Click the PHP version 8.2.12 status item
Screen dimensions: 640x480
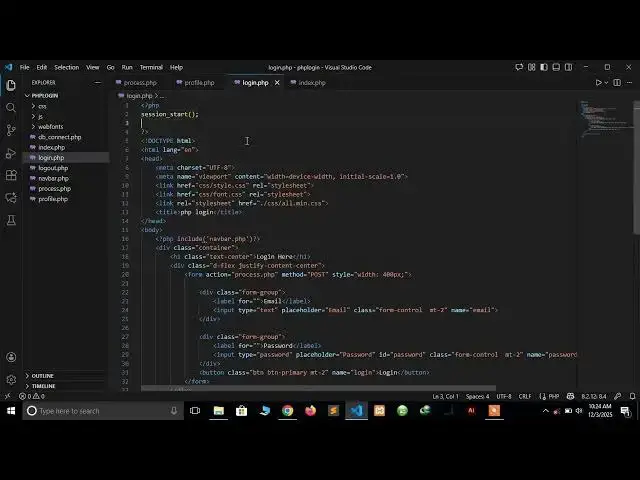click(x=594, y=396)
